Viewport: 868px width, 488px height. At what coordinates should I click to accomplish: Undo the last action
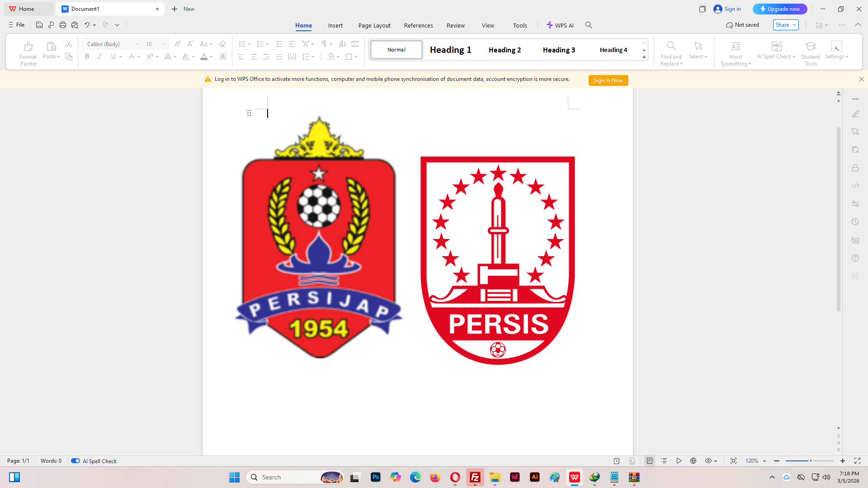click(x=87, y=25)
